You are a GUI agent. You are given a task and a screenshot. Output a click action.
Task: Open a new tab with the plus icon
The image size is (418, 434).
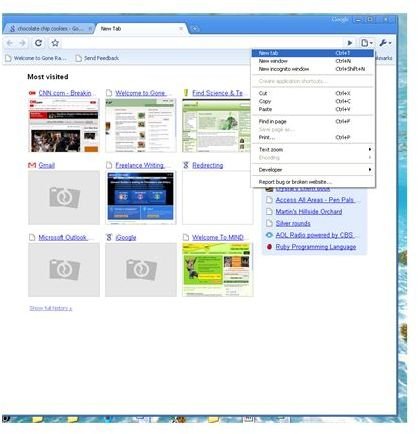point(195,29)
